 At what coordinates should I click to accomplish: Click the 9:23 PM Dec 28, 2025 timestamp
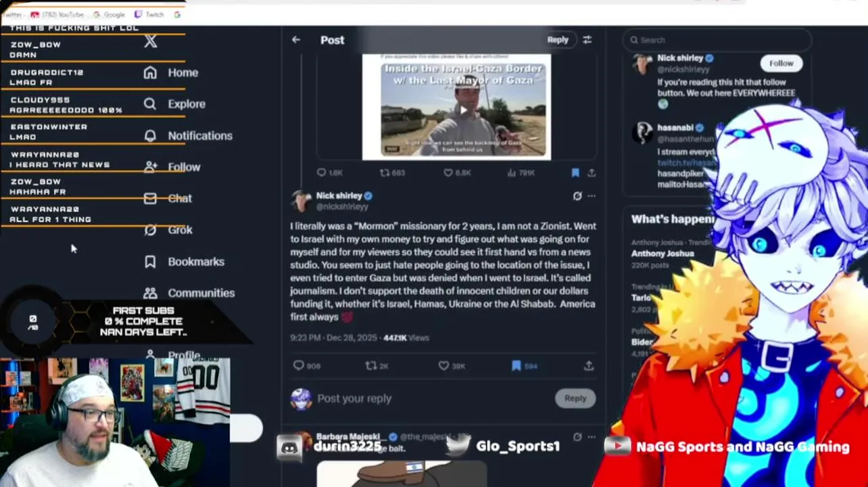334,338
